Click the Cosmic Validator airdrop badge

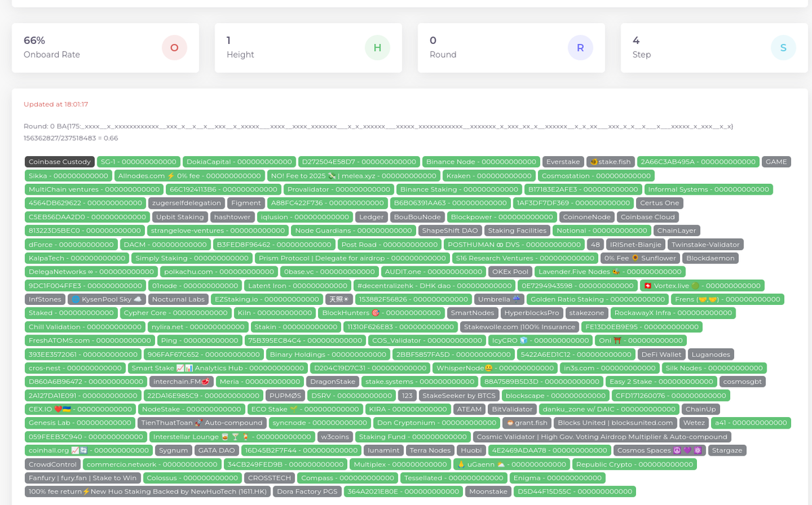click(602, 437)
